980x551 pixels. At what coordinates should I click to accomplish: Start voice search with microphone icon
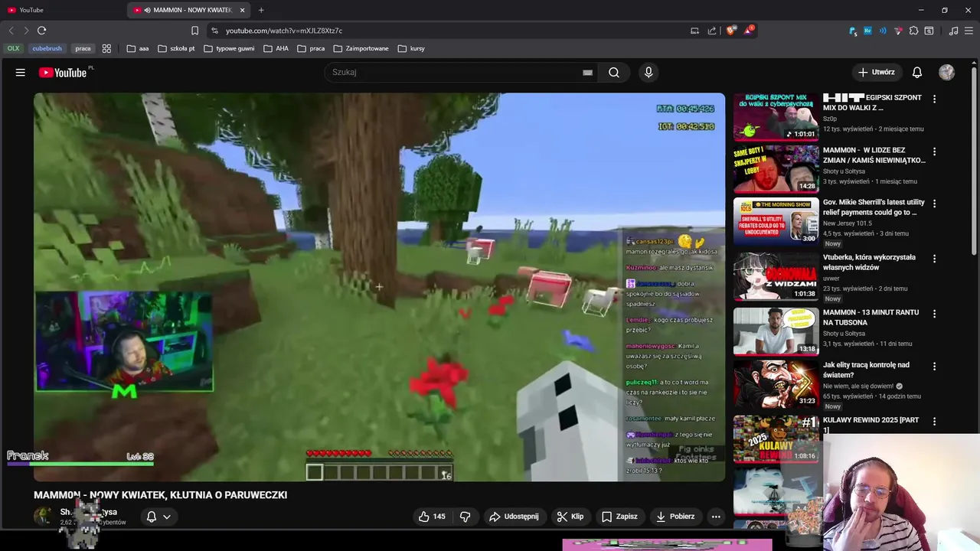click(x=648, y=72)
